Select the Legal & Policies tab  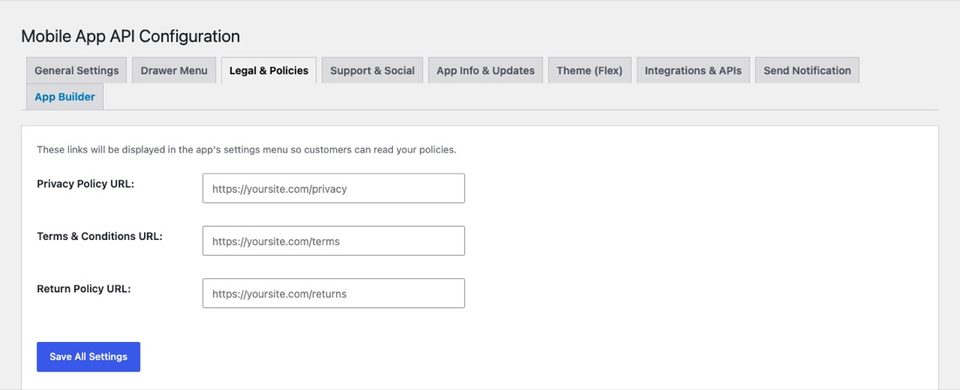click(269, 70)
